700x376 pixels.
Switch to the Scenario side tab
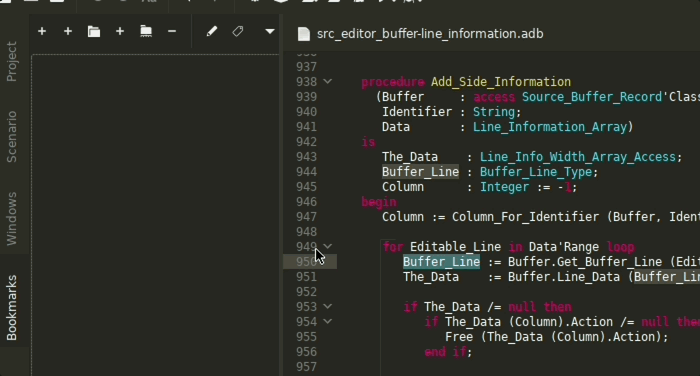coord(12,137)
